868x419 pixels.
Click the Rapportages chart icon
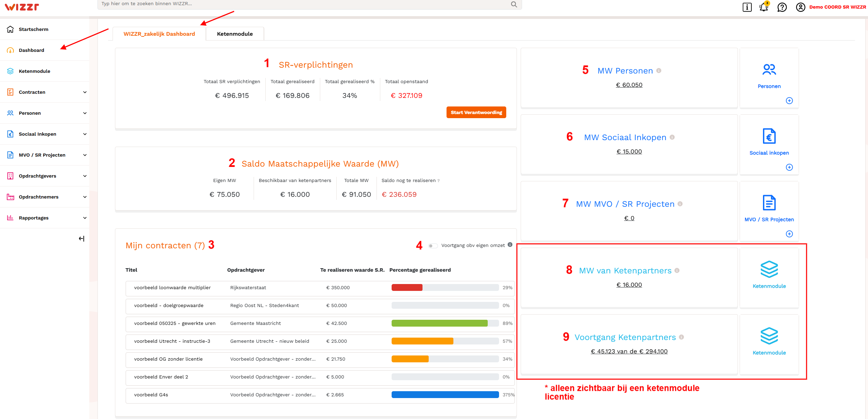click(10, 218)
